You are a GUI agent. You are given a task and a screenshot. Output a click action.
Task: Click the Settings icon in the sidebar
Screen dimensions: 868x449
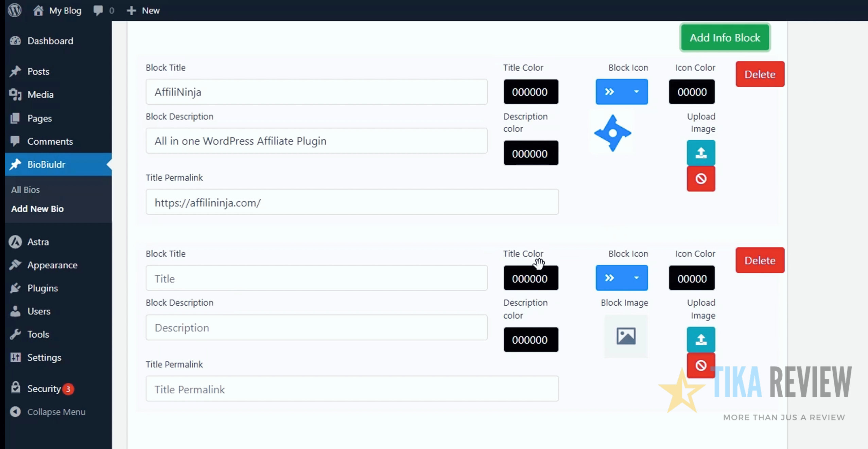click(x=15, y=357)
